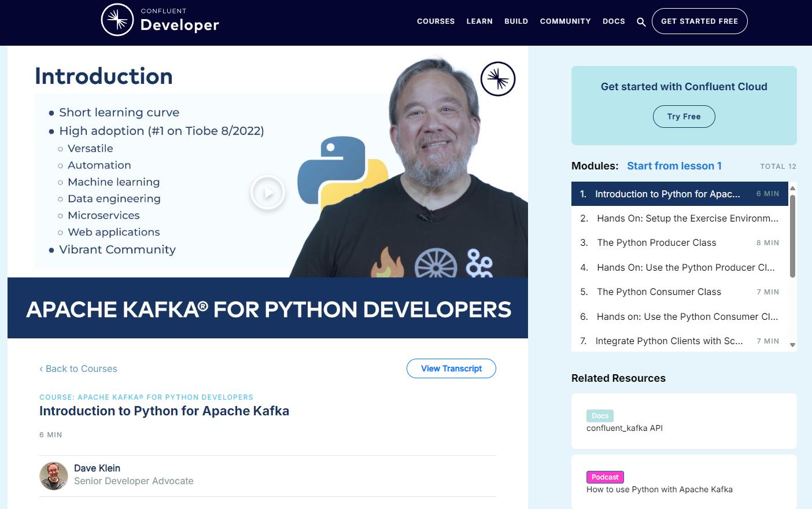Click the Podcast tag badge
The width and height of the screenshot is (812, 509).
605,477
